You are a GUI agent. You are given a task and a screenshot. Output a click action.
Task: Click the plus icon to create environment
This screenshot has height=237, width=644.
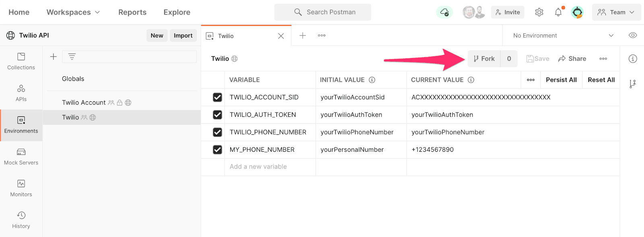(53, 57)
